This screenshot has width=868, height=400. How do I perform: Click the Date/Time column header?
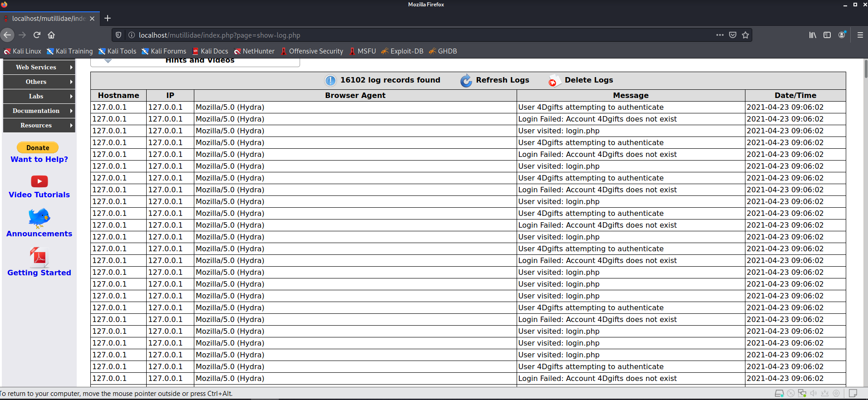[795, 95]
